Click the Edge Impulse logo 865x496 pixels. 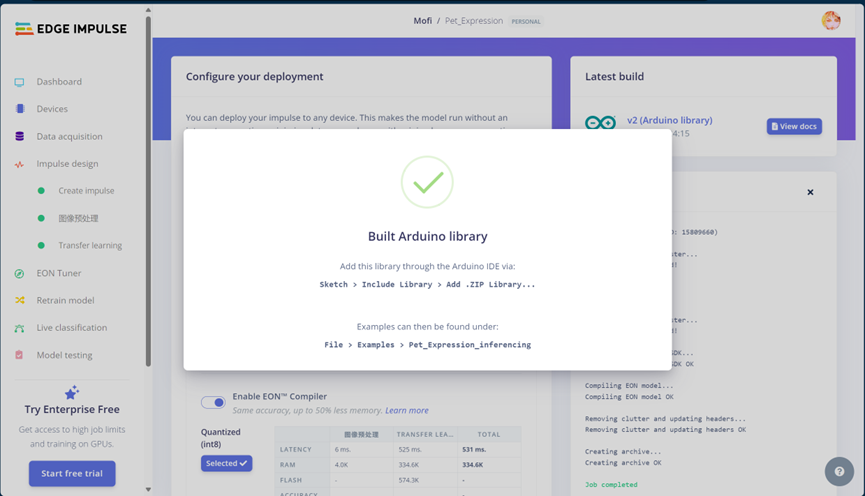tap(71, 29)
